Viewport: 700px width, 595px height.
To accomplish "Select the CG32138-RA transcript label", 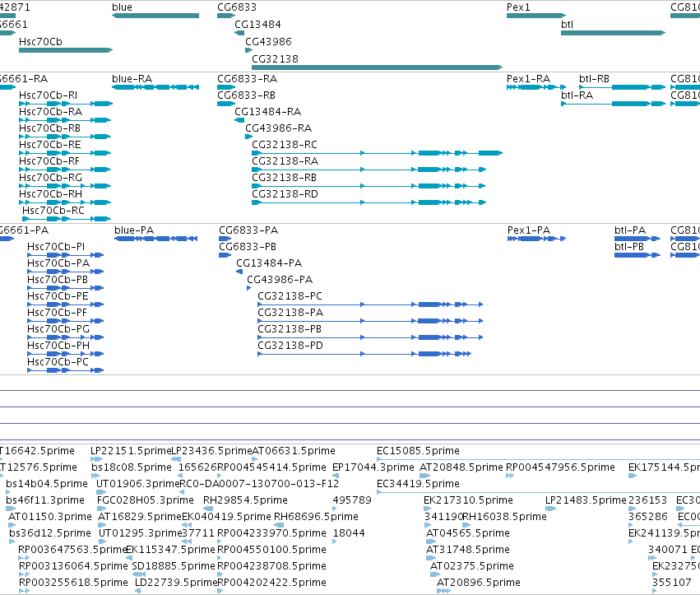I will 285,161.
